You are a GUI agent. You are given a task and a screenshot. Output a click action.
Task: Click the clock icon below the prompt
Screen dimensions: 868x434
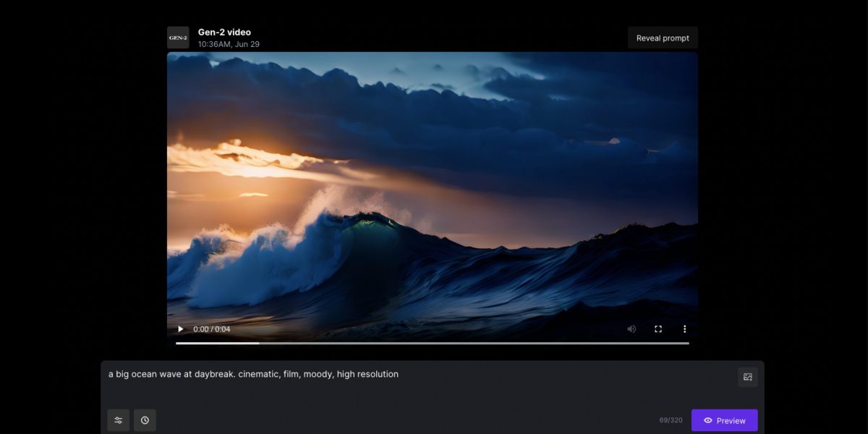pos(145,420)
